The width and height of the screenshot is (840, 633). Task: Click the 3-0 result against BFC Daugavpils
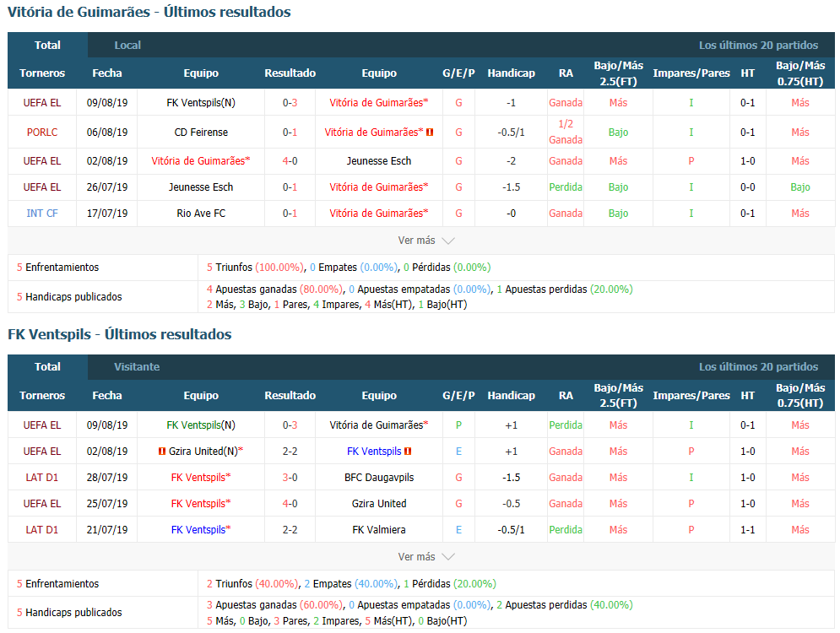pos(290,477)
